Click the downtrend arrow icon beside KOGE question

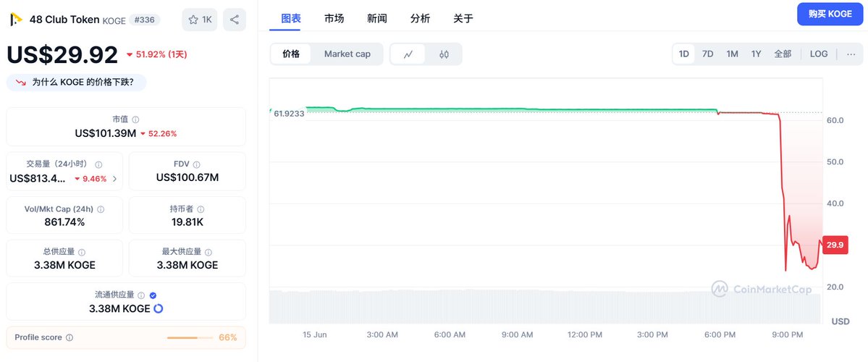coord(20,83)
